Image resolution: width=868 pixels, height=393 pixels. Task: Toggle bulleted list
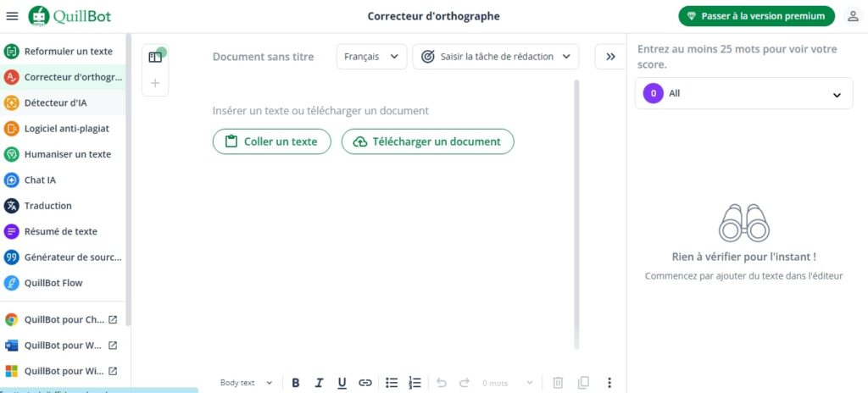(392, 383)
